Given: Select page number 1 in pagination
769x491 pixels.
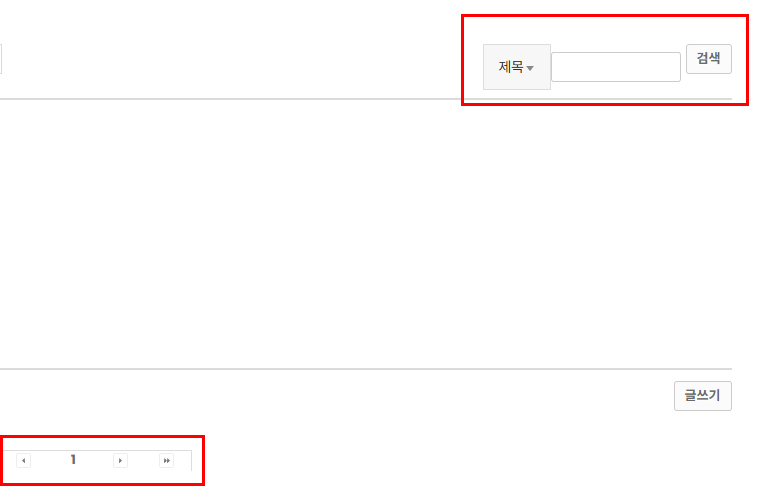Looking at the screenshot, I should [73, 460].
